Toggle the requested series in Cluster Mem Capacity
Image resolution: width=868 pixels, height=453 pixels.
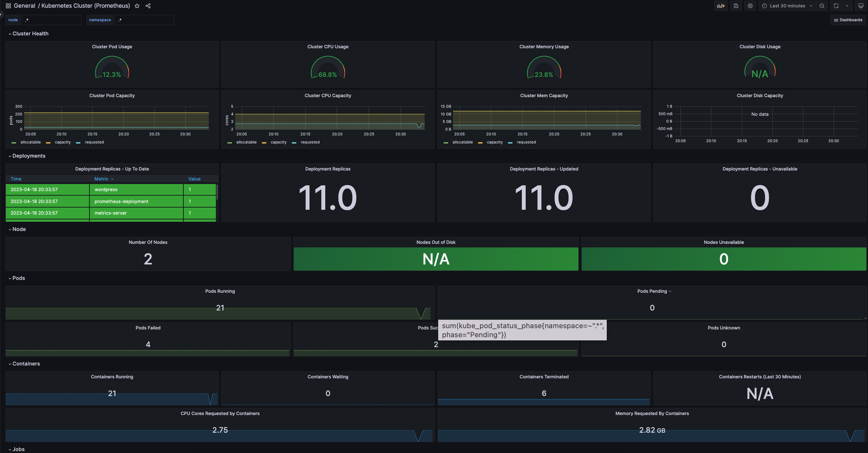tap(526, 142)
